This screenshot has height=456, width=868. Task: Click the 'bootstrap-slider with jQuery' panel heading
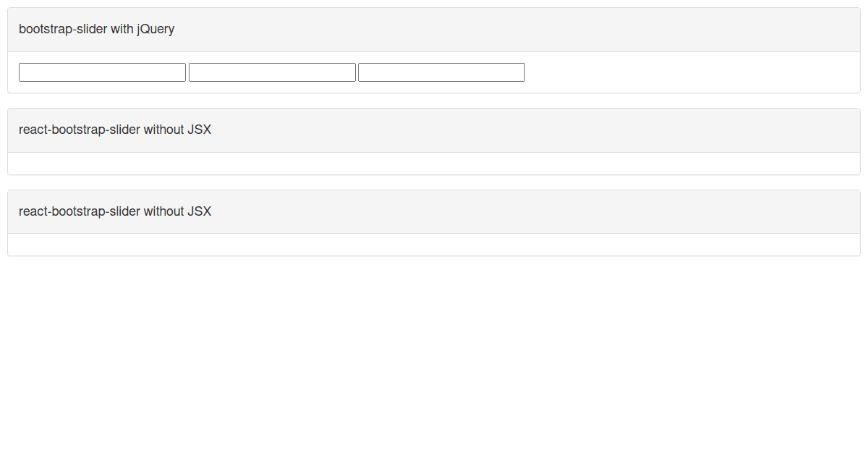(x=96, y=29)
